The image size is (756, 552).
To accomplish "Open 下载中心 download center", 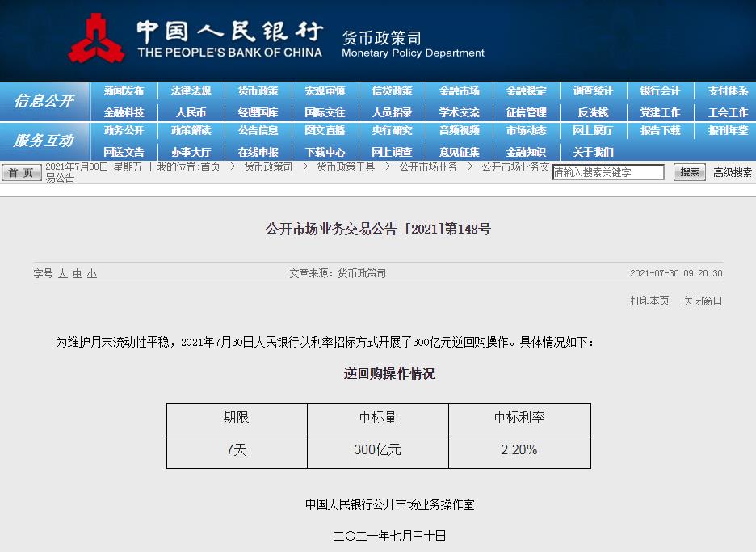I will (x=325, y=152).
